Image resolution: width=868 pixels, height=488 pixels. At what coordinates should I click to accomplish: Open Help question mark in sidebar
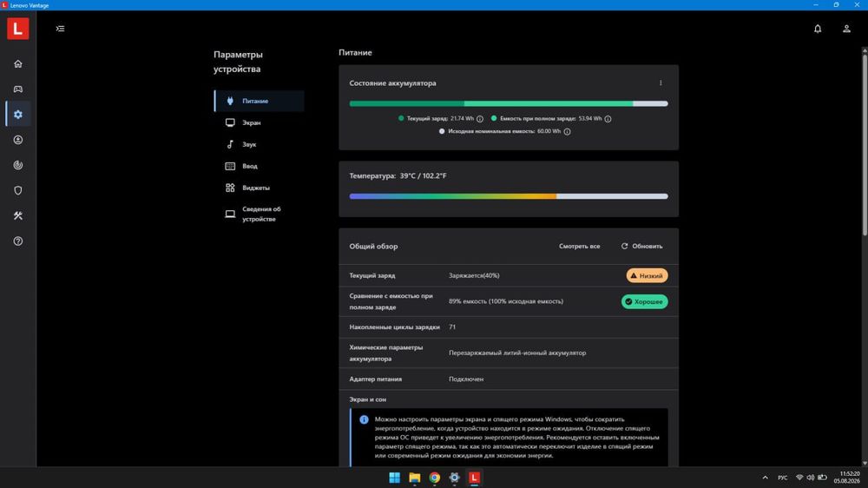tap(18, 241)
